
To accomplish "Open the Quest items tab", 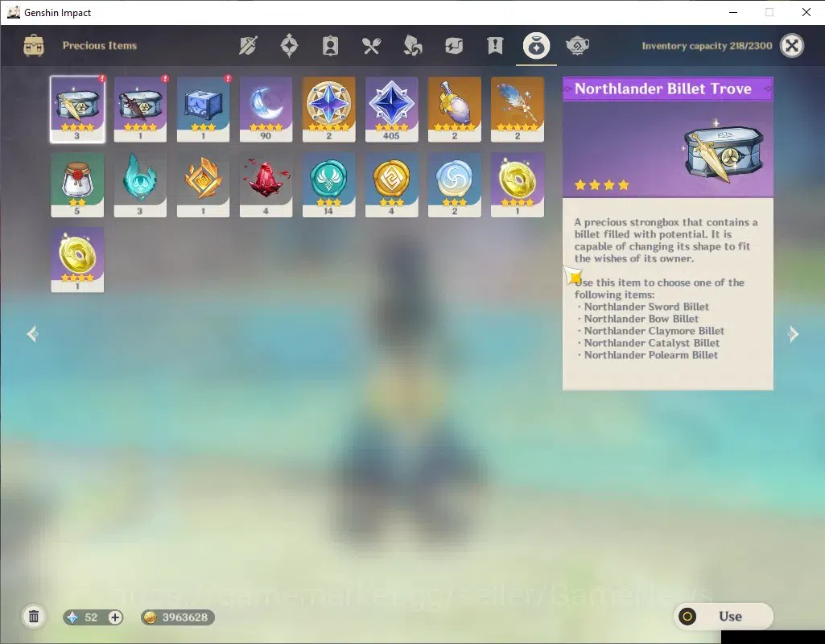I will pos(494,46).
